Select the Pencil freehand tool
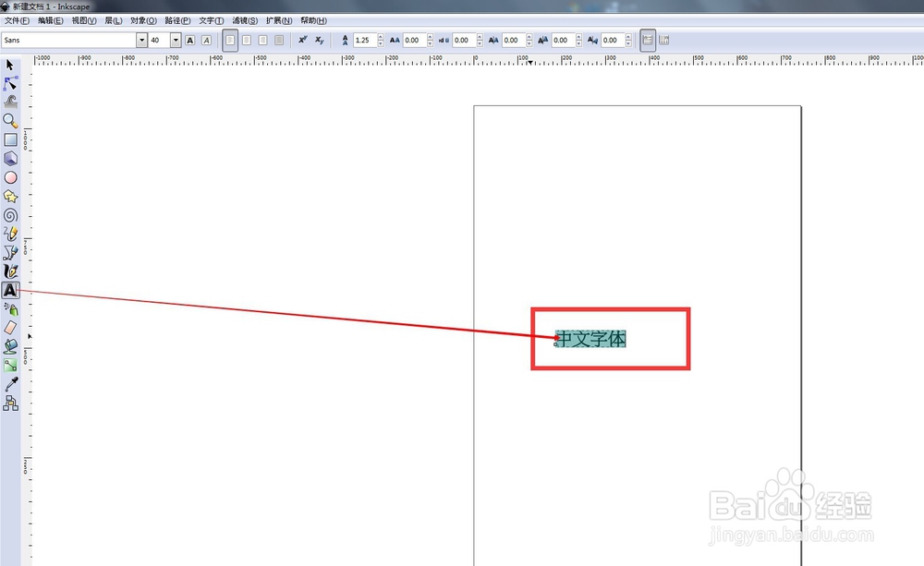The height and width of the screenshot is (566, 924). (10, 234)
